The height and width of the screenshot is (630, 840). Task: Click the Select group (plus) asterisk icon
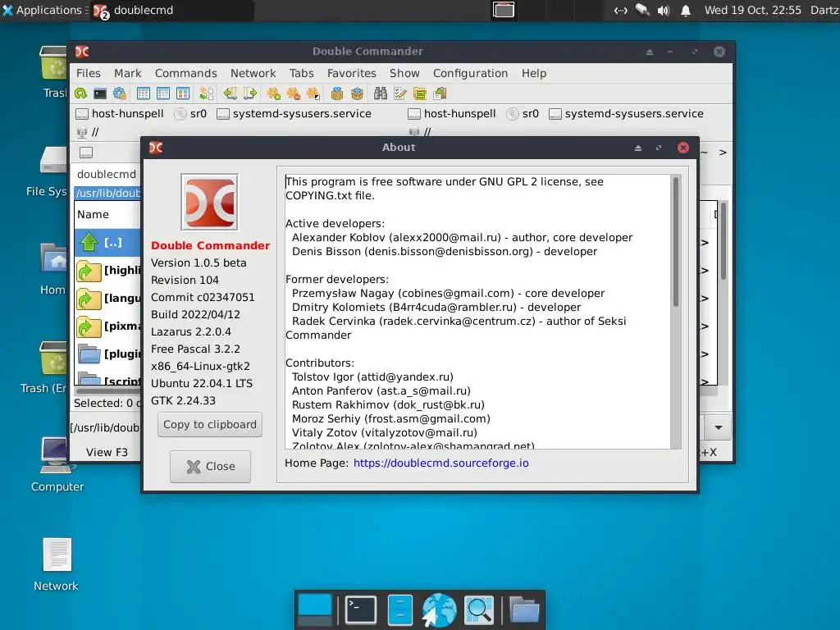click(x=274, y=94)
